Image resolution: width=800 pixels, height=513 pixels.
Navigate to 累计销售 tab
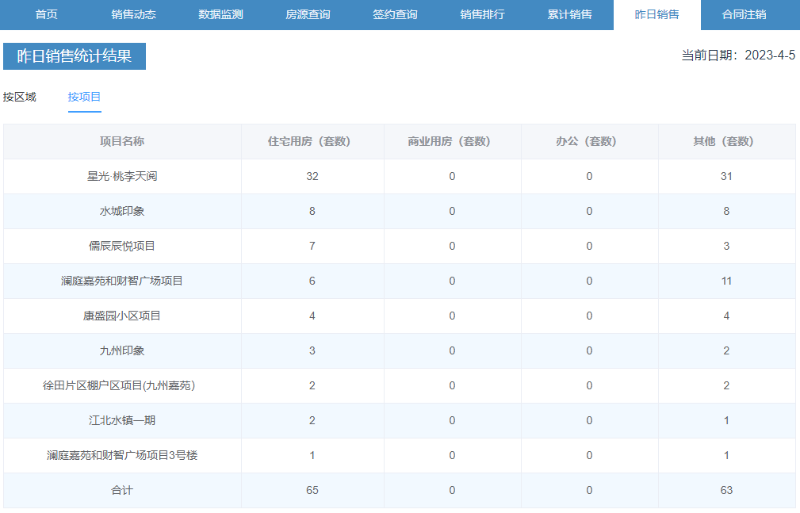click(569, 15)
